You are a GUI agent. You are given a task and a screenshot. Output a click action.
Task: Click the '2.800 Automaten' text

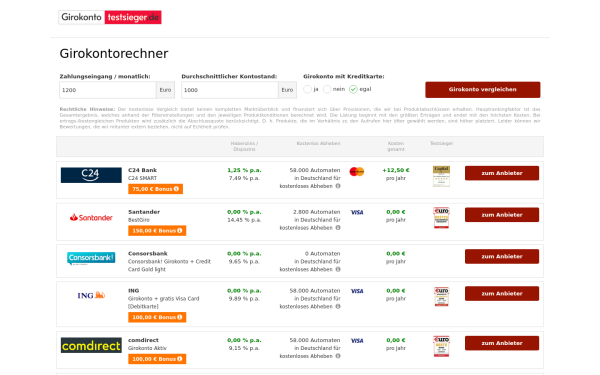pos(317,212)
